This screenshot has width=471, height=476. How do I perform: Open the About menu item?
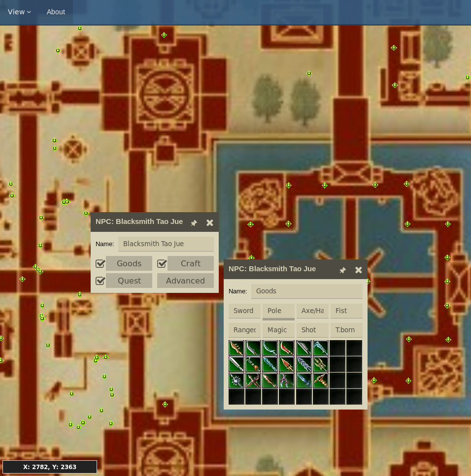[x=56, y=12]
